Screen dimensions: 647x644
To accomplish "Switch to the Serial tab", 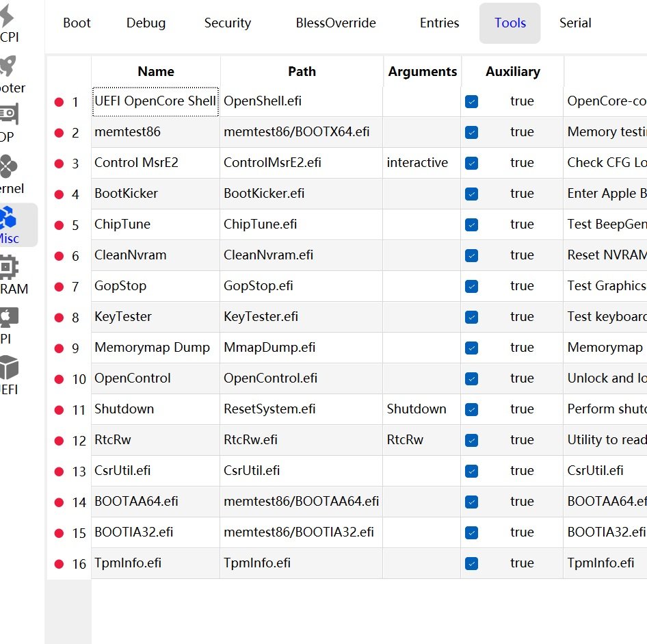I will pos(575,23).
